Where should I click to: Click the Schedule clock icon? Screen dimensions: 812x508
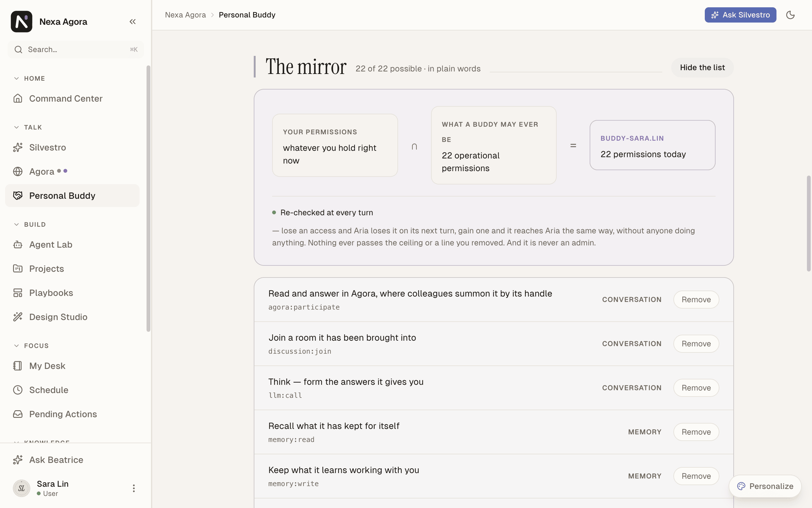click(18, 390)
